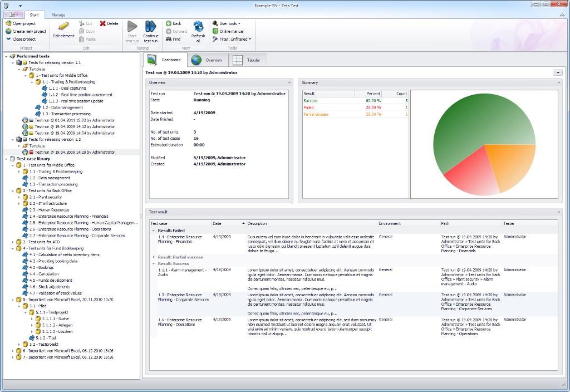Screen dimensions: 570x392
Task: Start the test run
Action: tap(132, 32)
